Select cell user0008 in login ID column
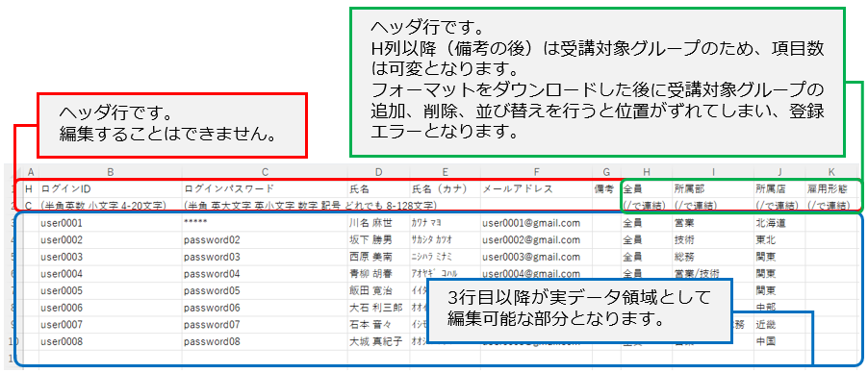Viewport: 868px width, 373px height. (x=110, y=341)
